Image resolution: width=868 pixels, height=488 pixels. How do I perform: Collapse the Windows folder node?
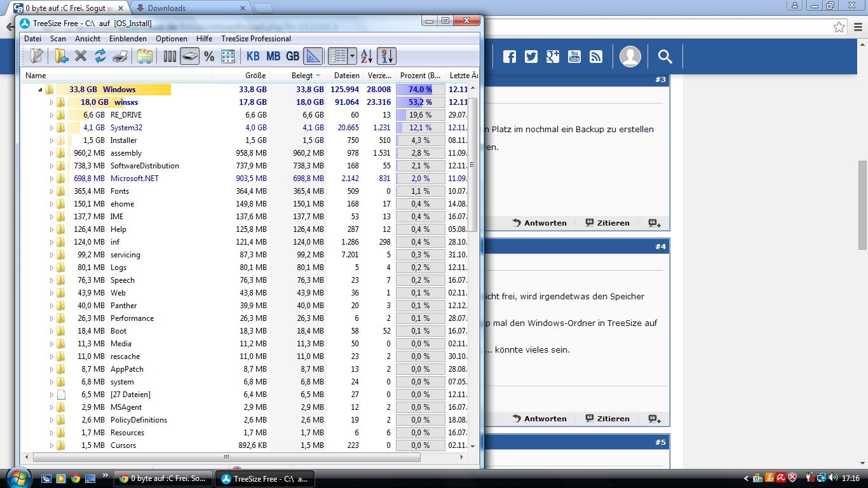(41, 90)
